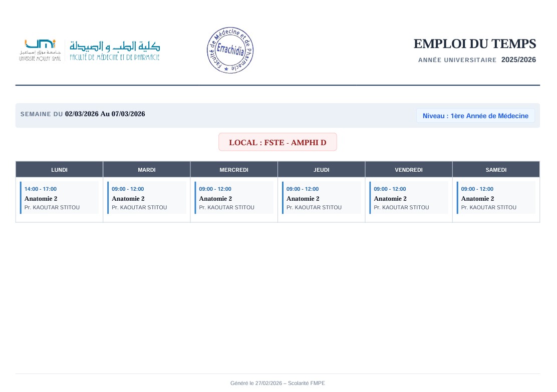Click the week date range 02/03/2026 Au 07/03/2026
The height and width of the screenshot is (392, 557).
point(105,114)
